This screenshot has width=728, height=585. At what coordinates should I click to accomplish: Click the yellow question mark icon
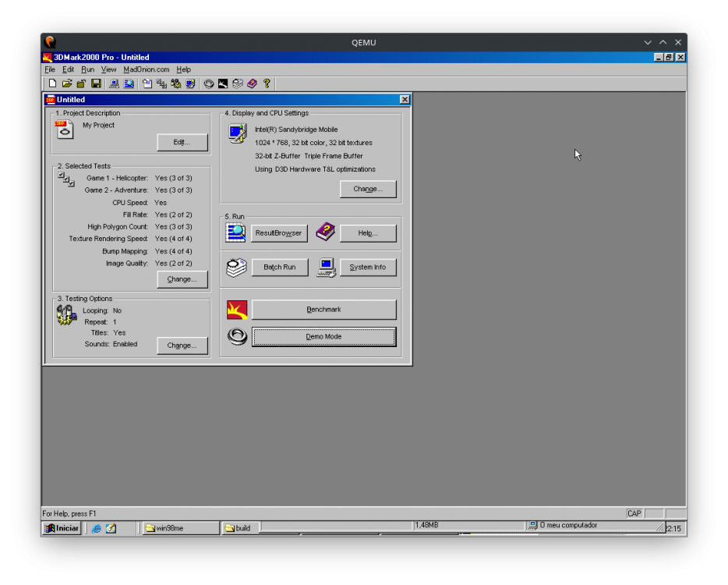[267, 83]
